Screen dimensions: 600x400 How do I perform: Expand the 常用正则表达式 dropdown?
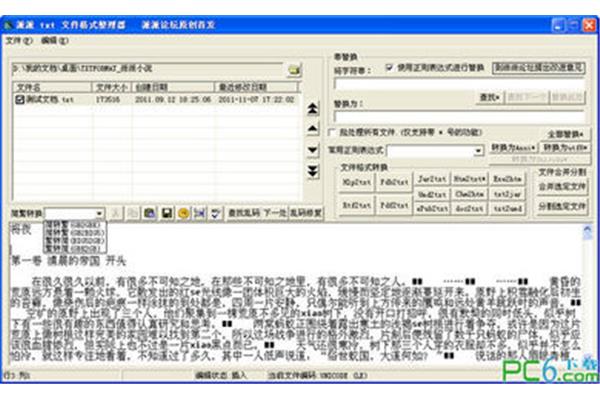pyautogui.click(x=478, y=151)
